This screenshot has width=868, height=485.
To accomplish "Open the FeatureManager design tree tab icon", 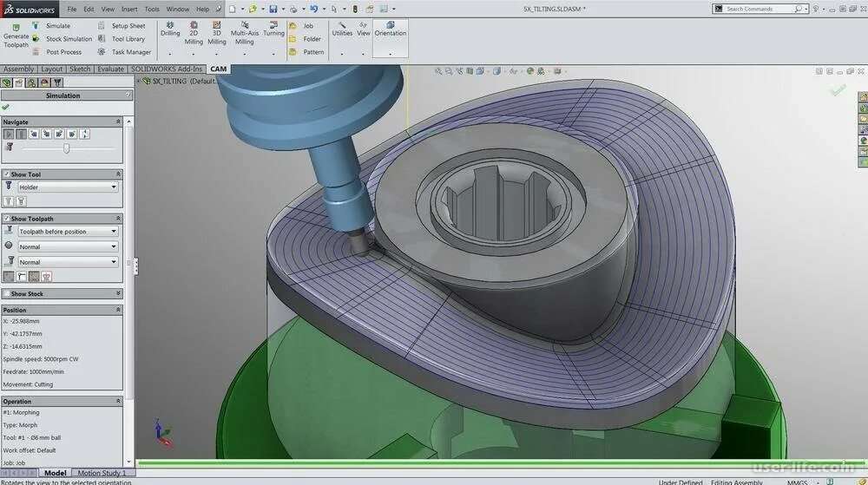I will (x=7, y=82).
